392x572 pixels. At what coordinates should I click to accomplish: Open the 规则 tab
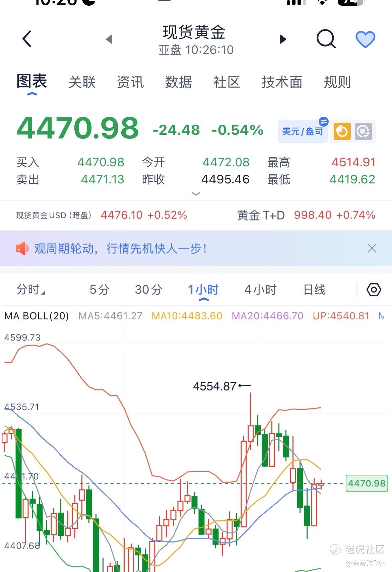coord(337,82)
